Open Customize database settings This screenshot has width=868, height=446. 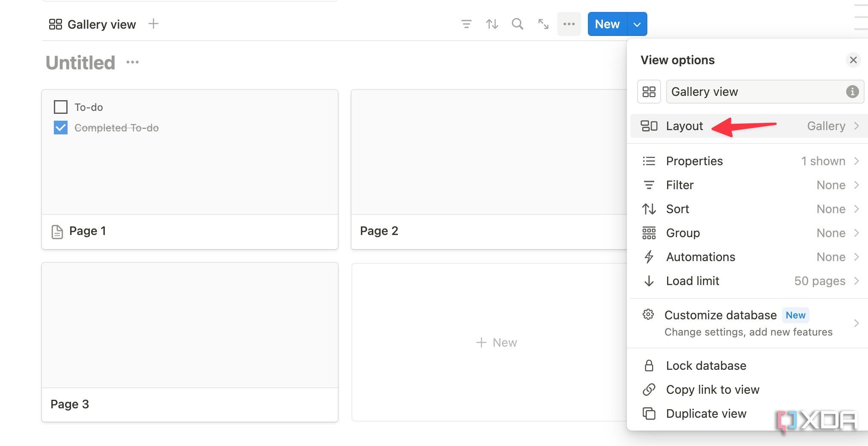[x=749, y=323]
